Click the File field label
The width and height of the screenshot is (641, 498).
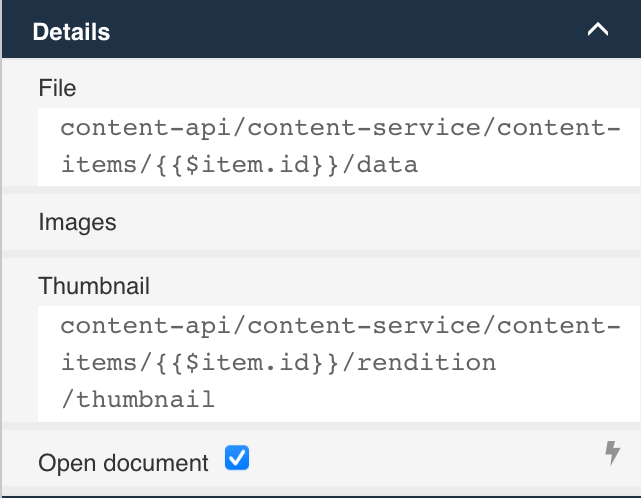click(57, 88)
